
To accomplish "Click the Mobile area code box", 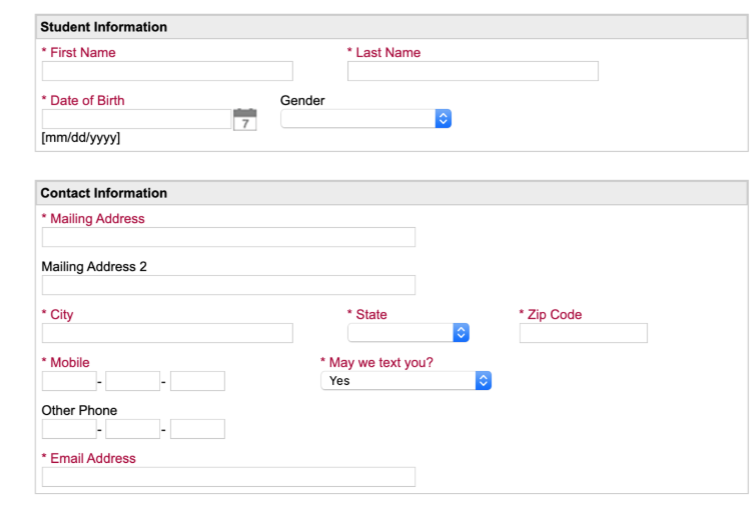I will tap(69, 381).
